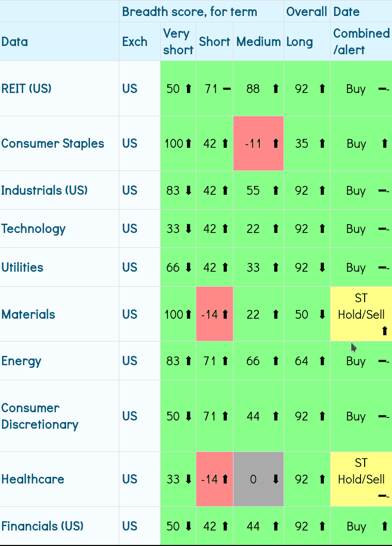Open the REIT (US) sector link
Viewport: 392px width, 546px height.
[26, 89]
